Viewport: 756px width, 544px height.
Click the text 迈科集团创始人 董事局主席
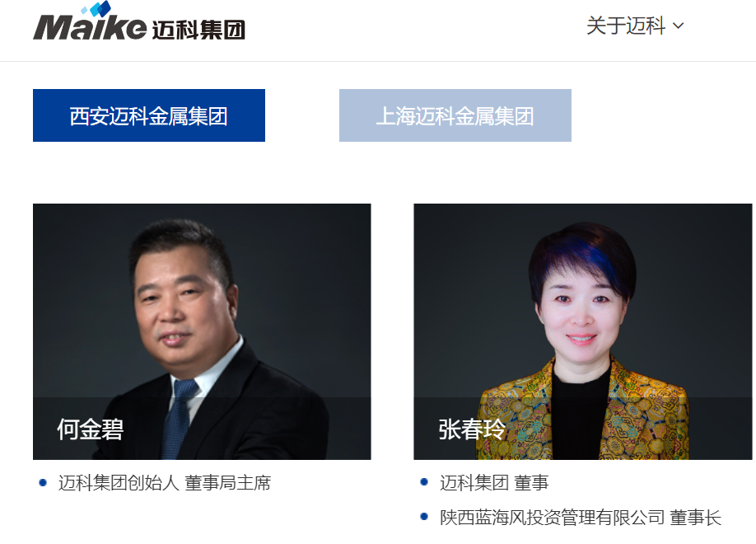click(x=165, y=483)
